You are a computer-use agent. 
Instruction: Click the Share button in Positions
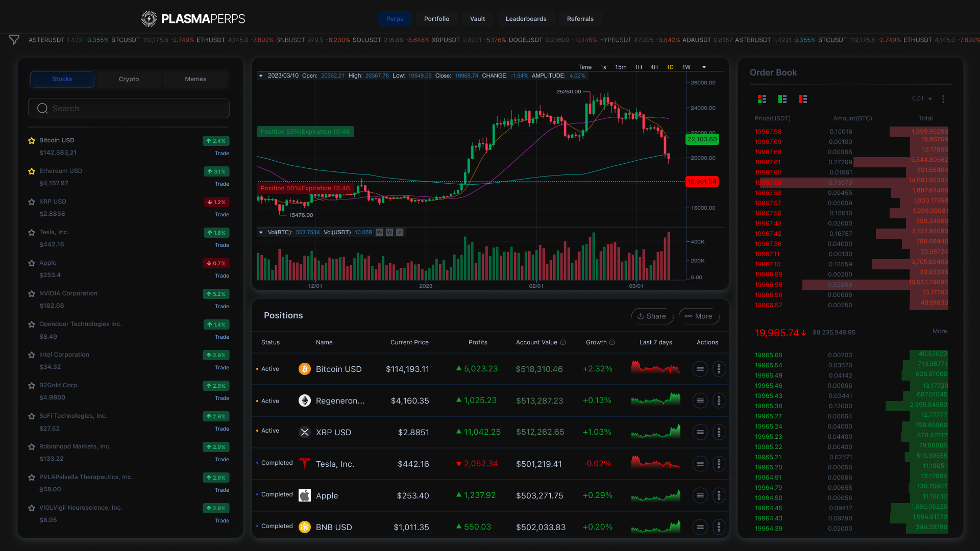(x=652, y=316)
